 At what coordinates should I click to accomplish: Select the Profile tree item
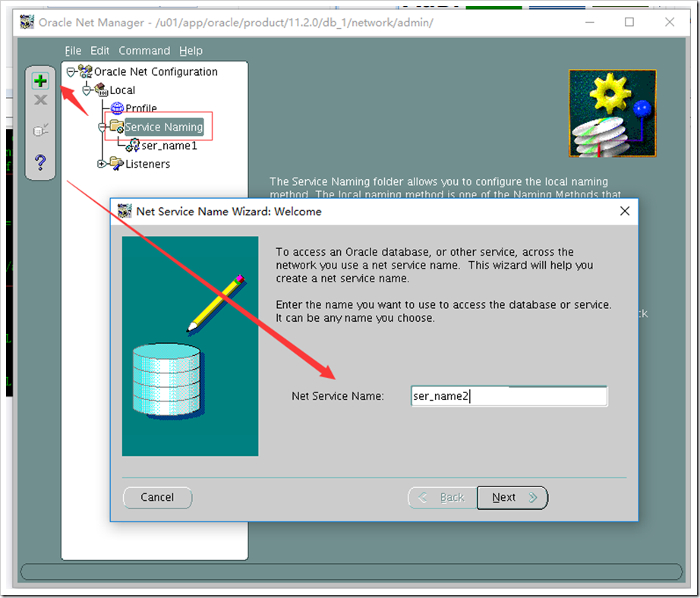click(x=141, y=109)
